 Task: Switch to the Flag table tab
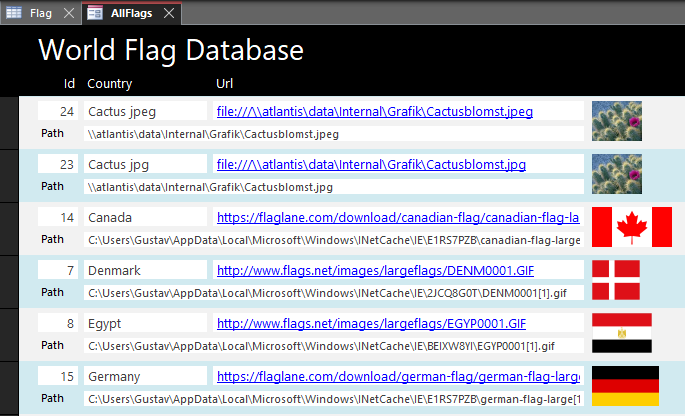click(41, 13)
